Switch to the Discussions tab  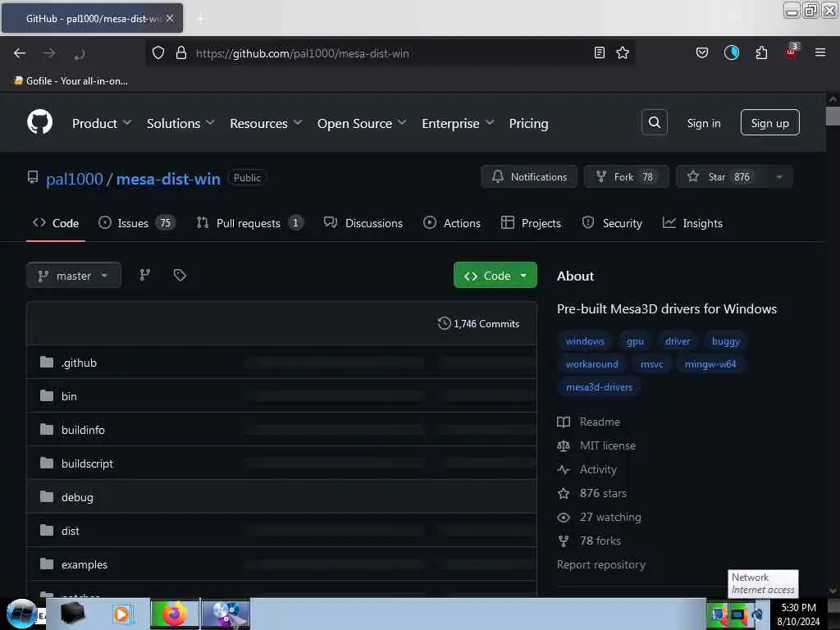point(363,223)
